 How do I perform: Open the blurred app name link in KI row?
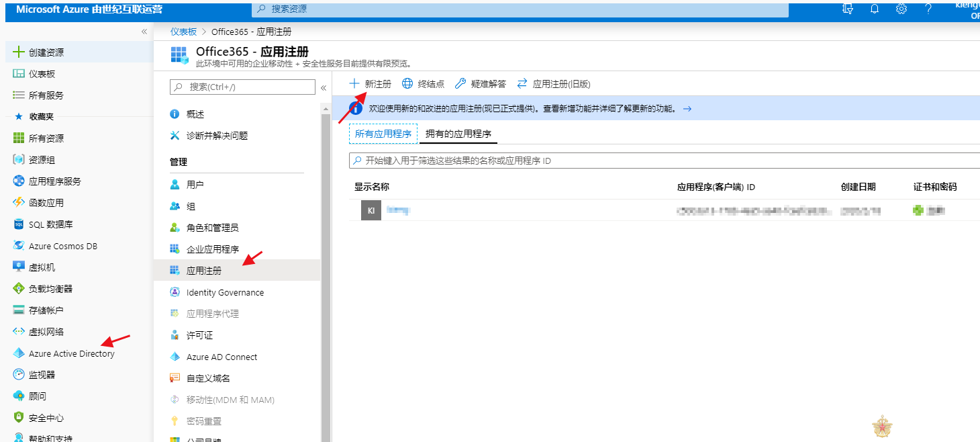(398, 210)
